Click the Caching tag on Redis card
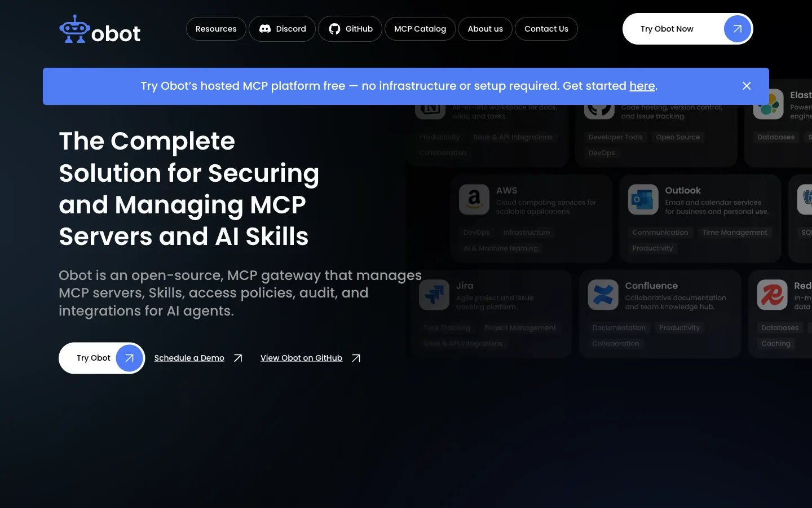 coord(776,343)
